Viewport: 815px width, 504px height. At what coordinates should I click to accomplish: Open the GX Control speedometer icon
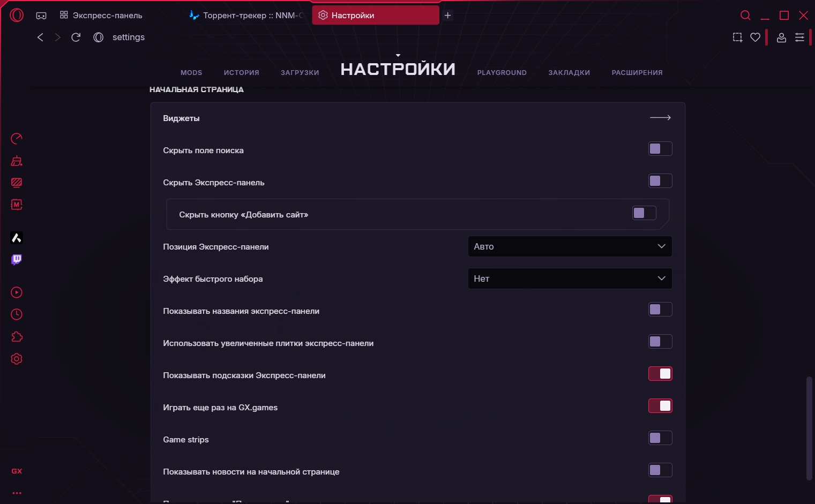coord(17,139)
